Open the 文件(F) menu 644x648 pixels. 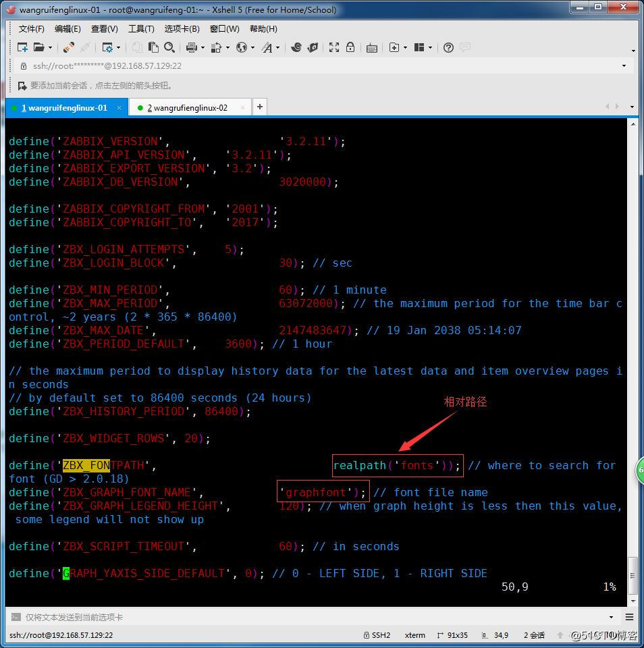click(32, 28)
